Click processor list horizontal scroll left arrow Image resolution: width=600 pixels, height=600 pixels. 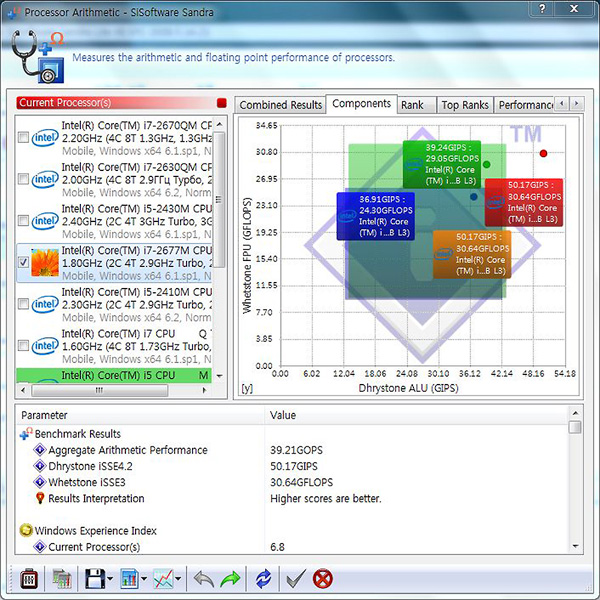tap(23, 390)
